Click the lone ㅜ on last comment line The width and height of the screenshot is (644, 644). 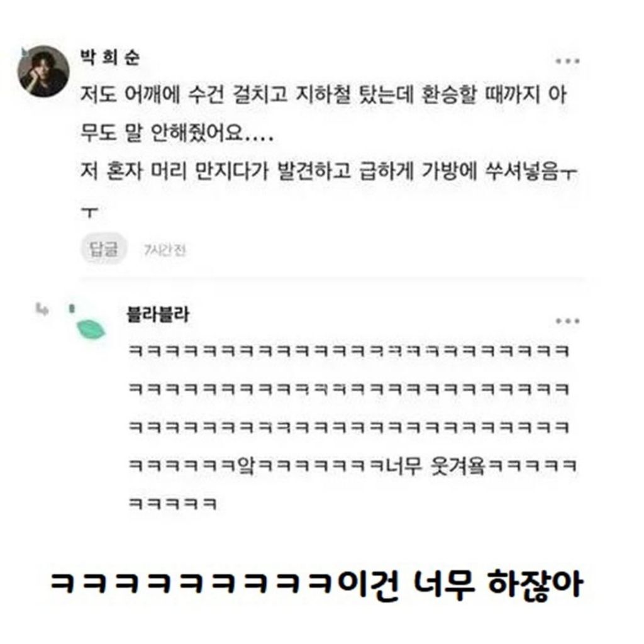coord(89,213)
